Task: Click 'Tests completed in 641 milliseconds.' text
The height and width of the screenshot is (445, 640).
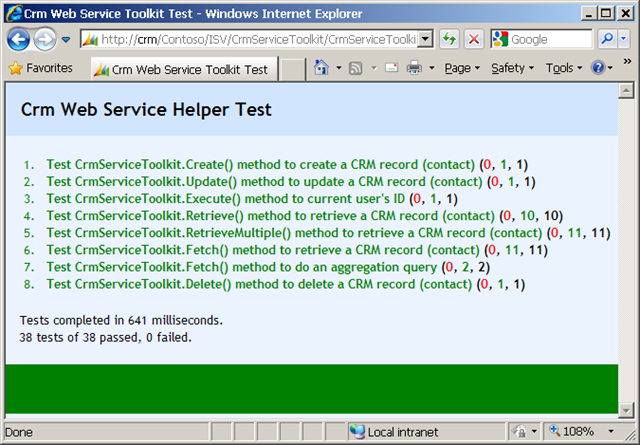Action: click(x=121, y=320)
